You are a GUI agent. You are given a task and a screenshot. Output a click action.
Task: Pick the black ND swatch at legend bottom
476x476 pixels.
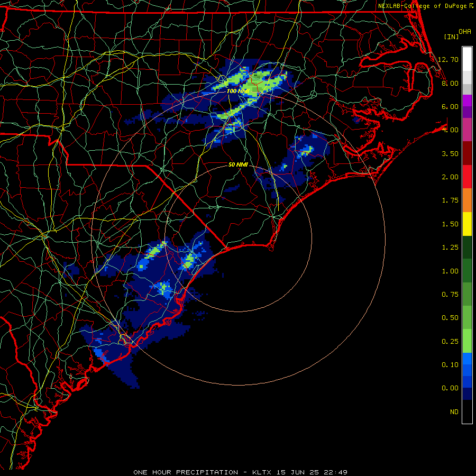tap(467, 411)
